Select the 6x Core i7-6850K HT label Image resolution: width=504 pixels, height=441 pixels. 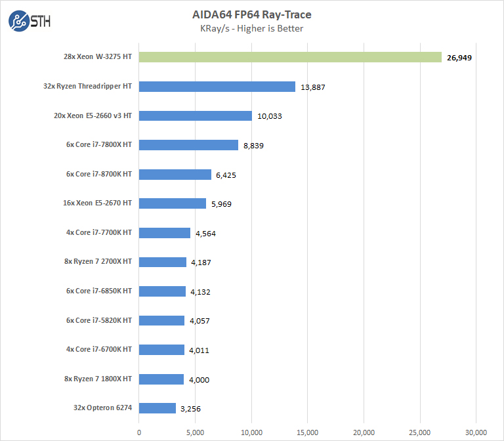click(x=99, y=291)
